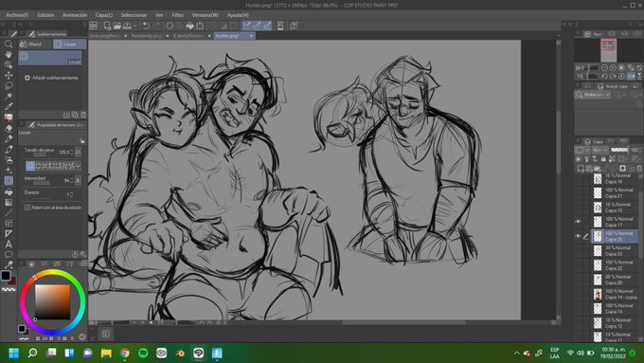Select the Balloon tool
Screen dimensions: 644x363
pyautogui.click(x=9, y=254)
